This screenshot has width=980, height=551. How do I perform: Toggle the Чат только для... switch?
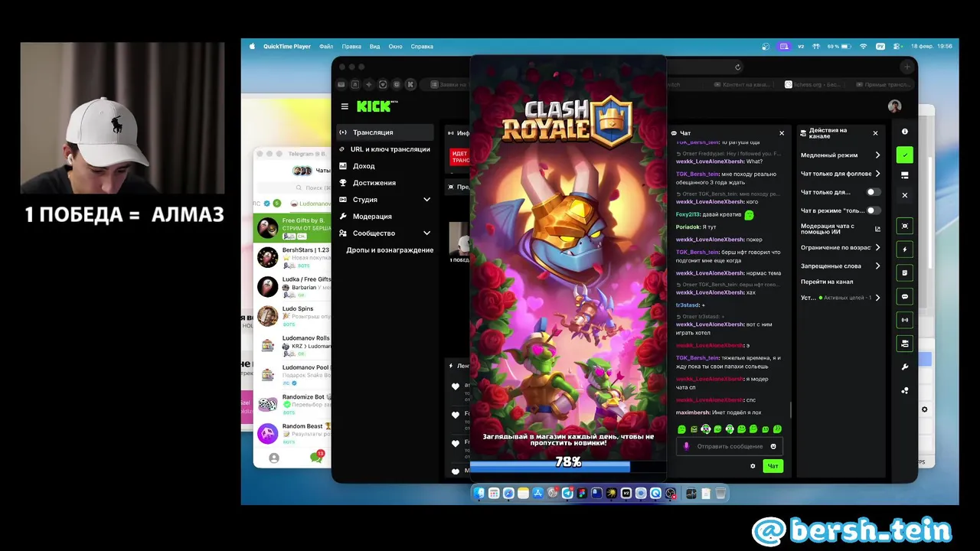(x=872, y=192)
